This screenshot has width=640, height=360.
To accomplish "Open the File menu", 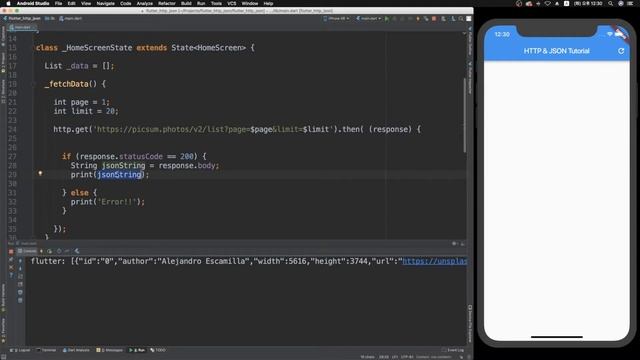I will [58, 3].
